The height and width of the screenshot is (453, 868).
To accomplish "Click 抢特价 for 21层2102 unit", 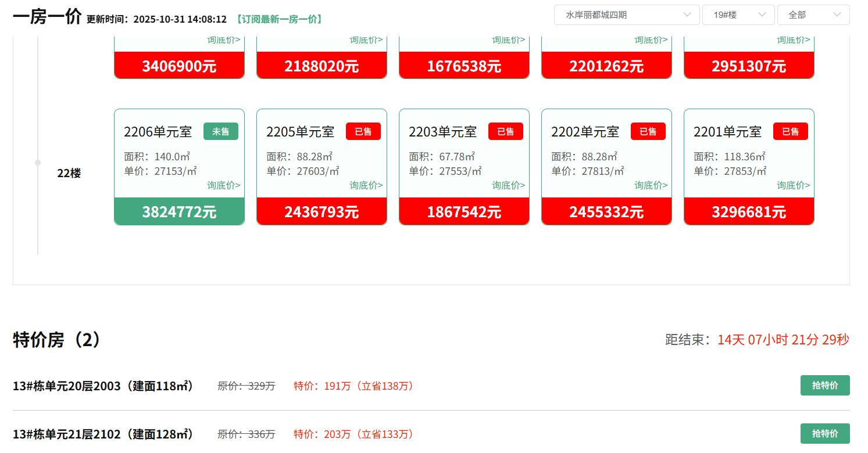I will (x=824, y=434).
